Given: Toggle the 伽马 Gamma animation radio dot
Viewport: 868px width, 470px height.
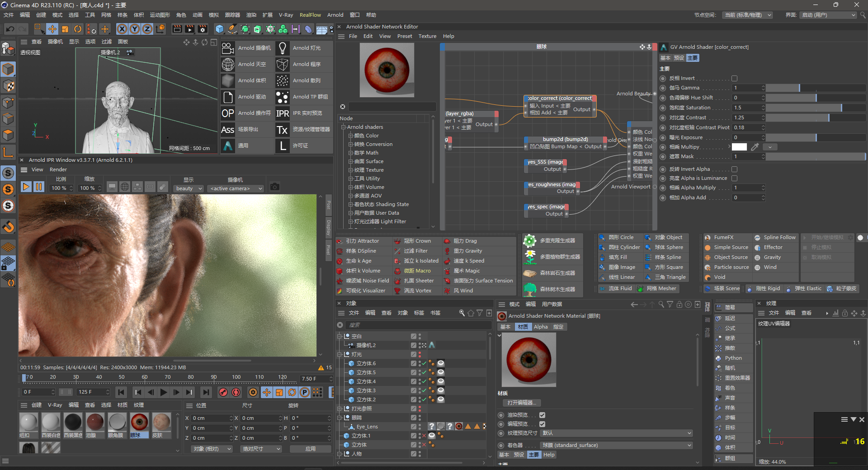Looking at the screenshot, I should [663, 88].
